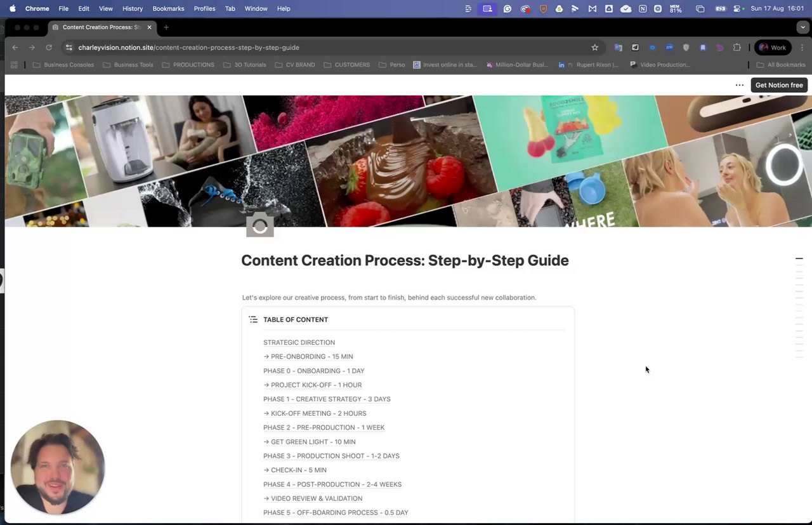This screenshot has height=525, width=812.
Task: Click the top marker in page outline minimap
Action: 799,259
